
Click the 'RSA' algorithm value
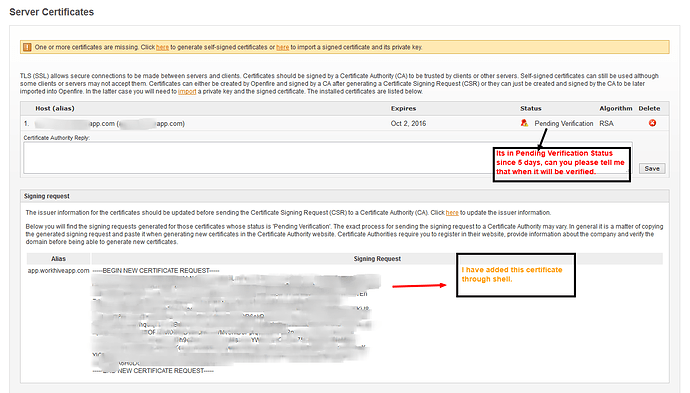(x=606, y=124)
